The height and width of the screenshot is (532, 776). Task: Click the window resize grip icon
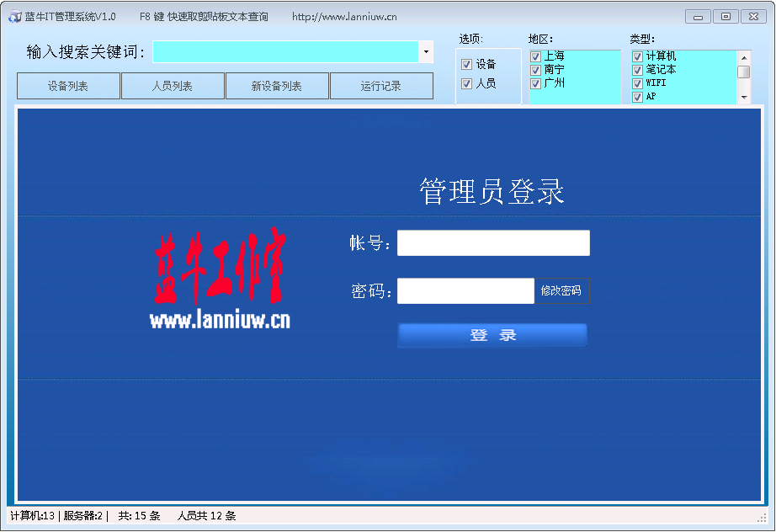762,518
